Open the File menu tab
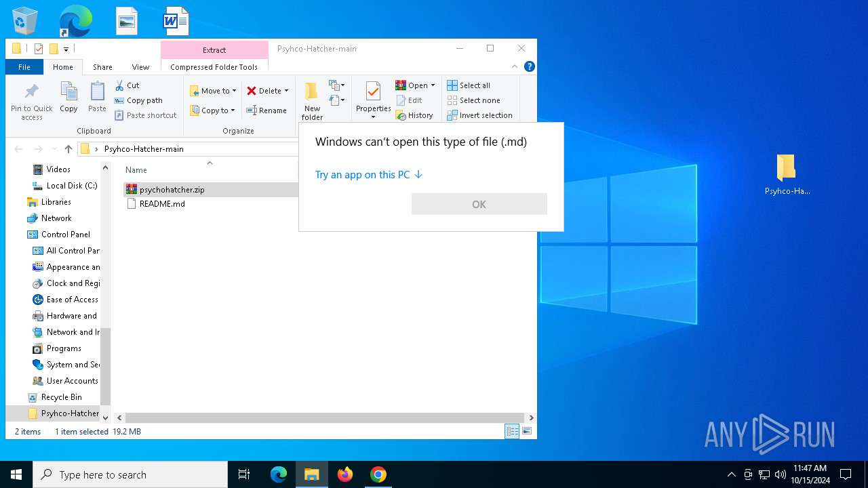This screenshot has width=868, height=488. [x=24, y=67]
